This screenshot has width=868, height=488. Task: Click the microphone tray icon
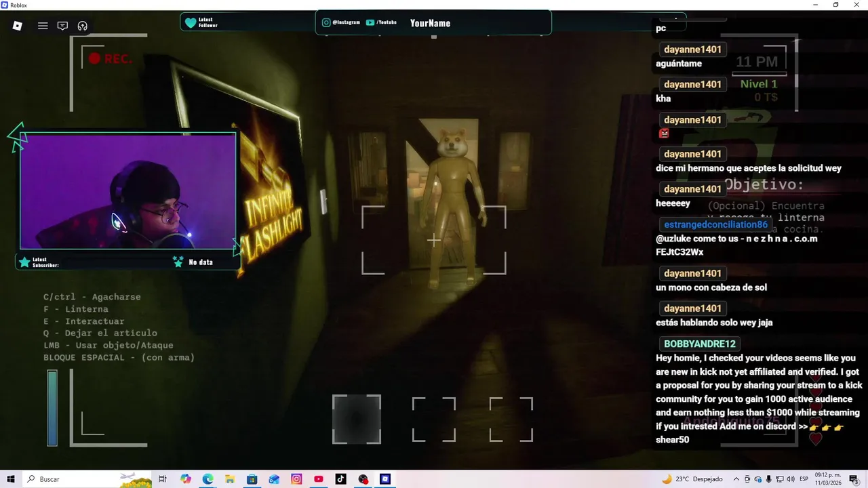pos(768,479)
